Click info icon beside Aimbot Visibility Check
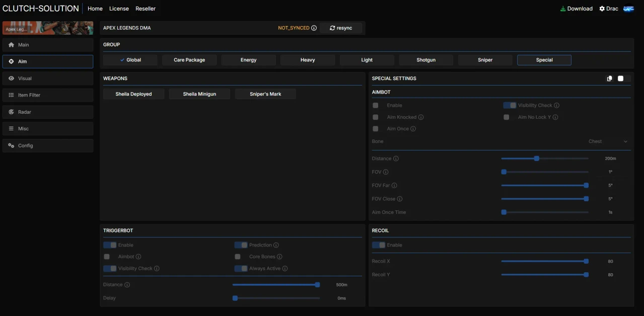The height and width of the screenshot is (316, 644). pyautogui.click(x=556, y=106)
